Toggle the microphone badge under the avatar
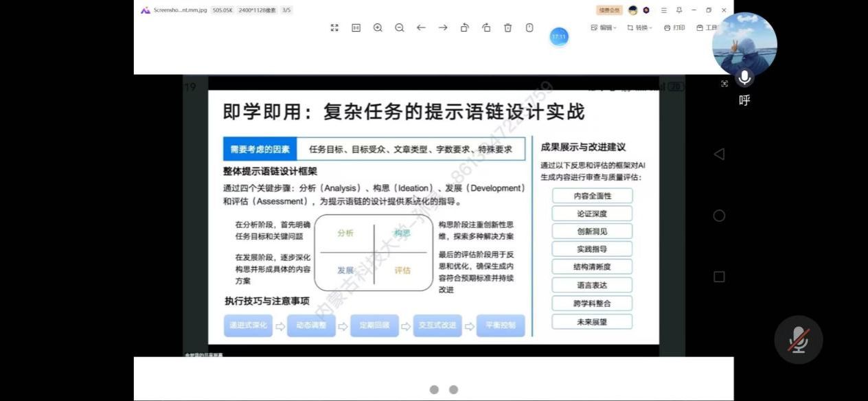This screenshot has height=401, width=868. pos(744,78)
